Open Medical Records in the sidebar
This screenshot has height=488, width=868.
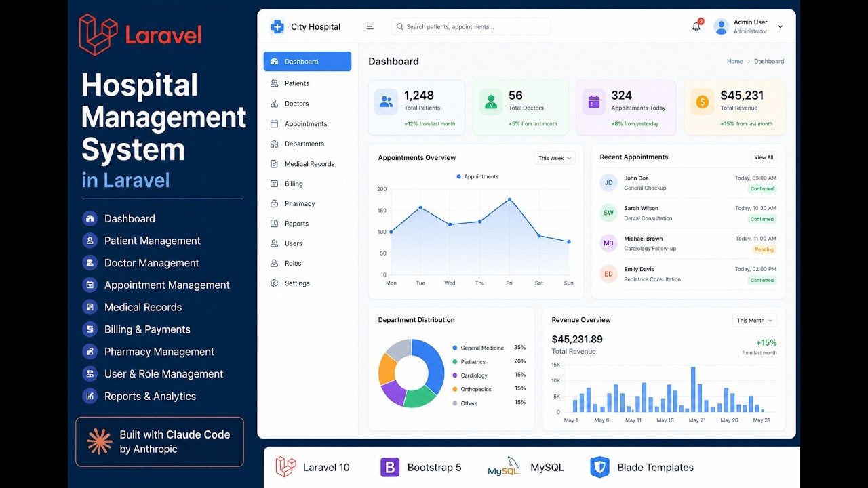(x=307, y=164)
